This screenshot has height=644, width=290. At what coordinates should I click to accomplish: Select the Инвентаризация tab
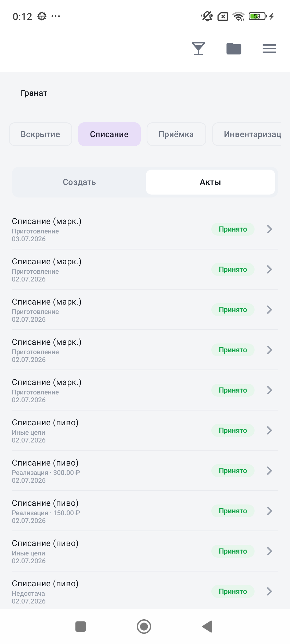tap(247, 134)
